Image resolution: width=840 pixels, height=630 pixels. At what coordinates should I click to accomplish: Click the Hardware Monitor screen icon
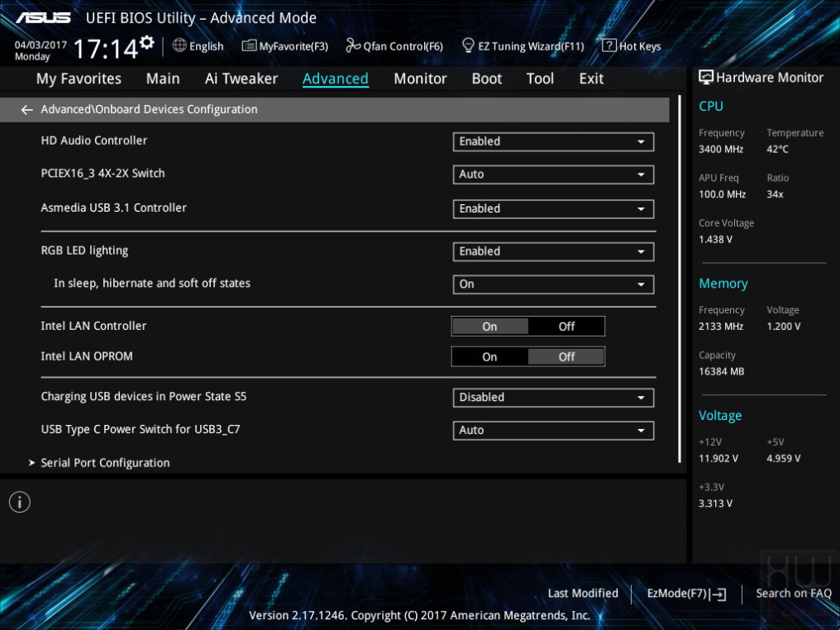click(x=705, y=77)
